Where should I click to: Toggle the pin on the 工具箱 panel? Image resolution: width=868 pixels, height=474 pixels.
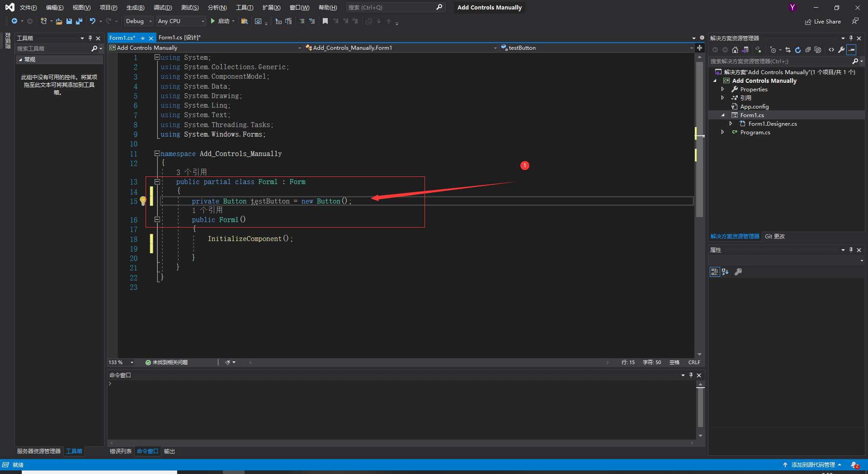[90, 38]
